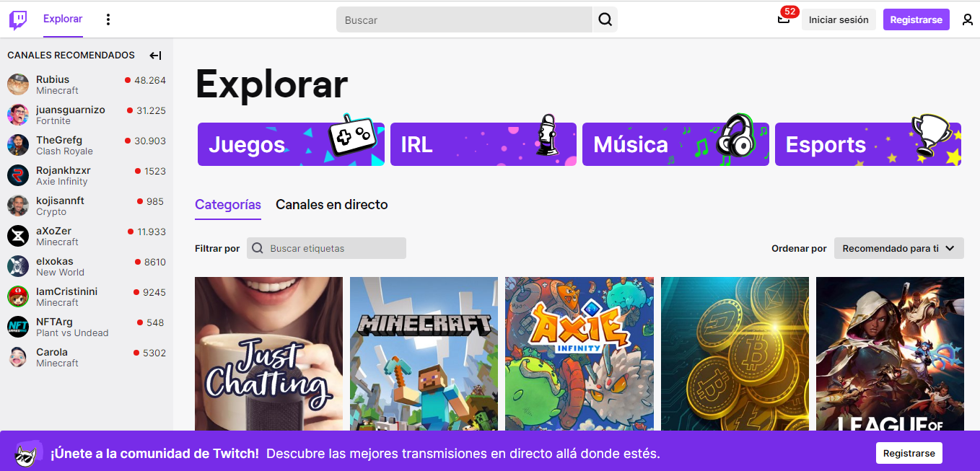Open the IRL category banner
980x471 pixels.
484,144
